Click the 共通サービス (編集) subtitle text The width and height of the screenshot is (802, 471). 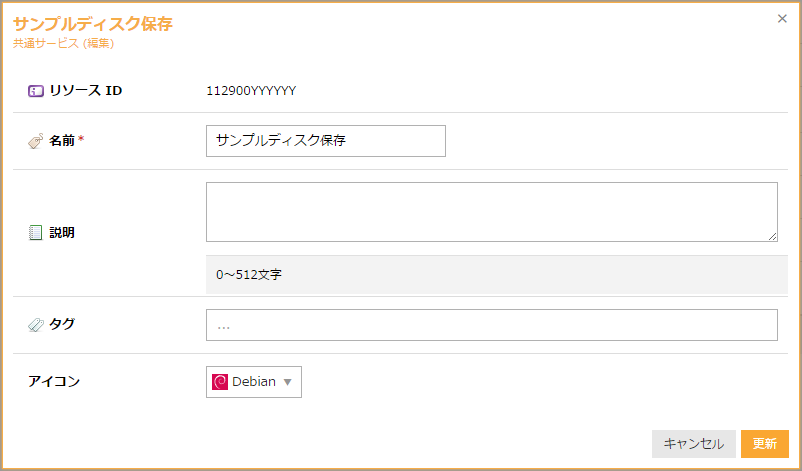64,44
